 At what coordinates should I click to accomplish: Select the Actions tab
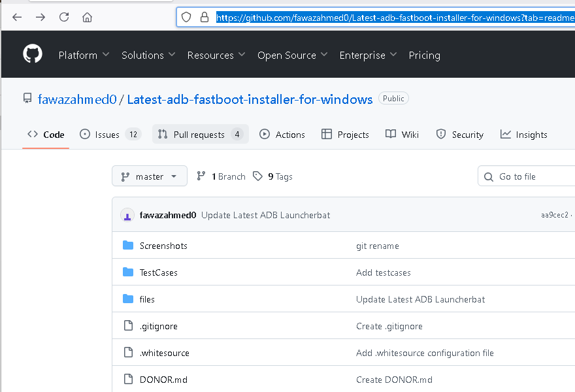click(282, 135)
